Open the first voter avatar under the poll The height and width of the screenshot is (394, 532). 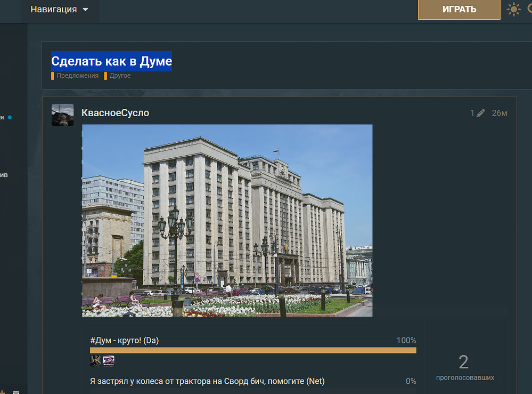click(x=95, y=361)
